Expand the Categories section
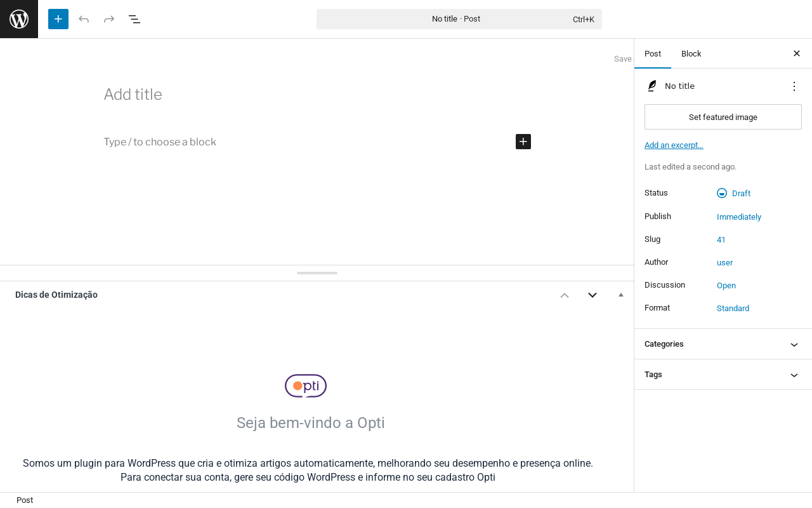Screen dimensions: 812x508 coord(723,344)
